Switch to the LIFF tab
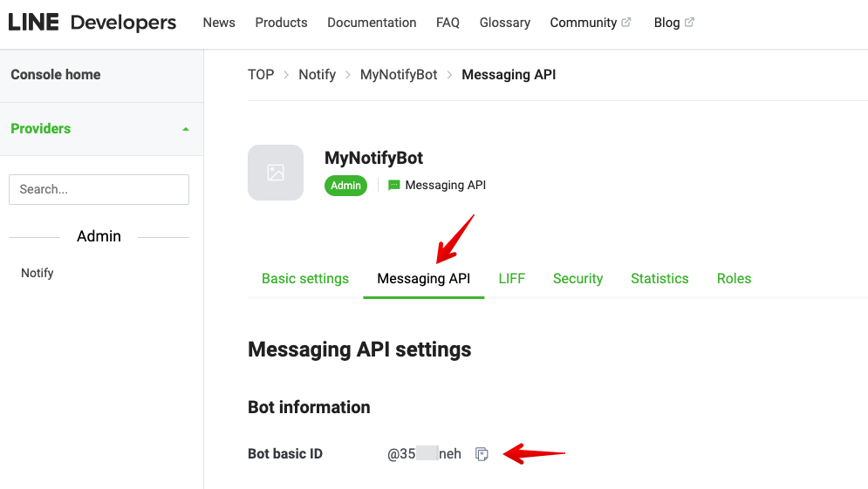The width and height of the screenshot is (868, 489). coord(511,278)
